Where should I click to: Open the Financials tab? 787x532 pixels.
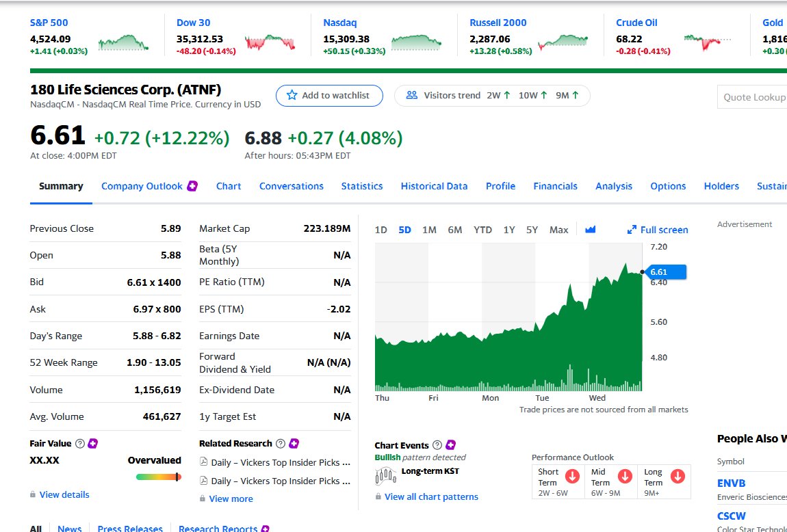[x=555, y=186]
